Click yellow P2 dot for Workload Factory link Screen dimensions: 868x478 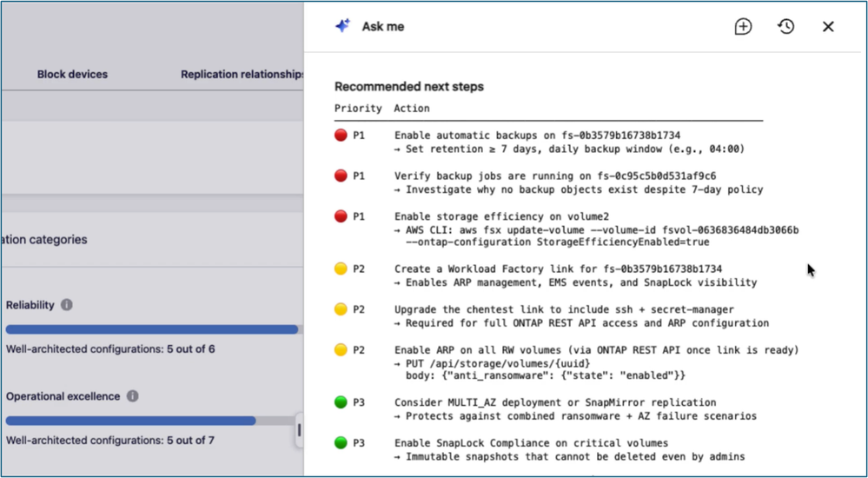[x=341, y=269]
